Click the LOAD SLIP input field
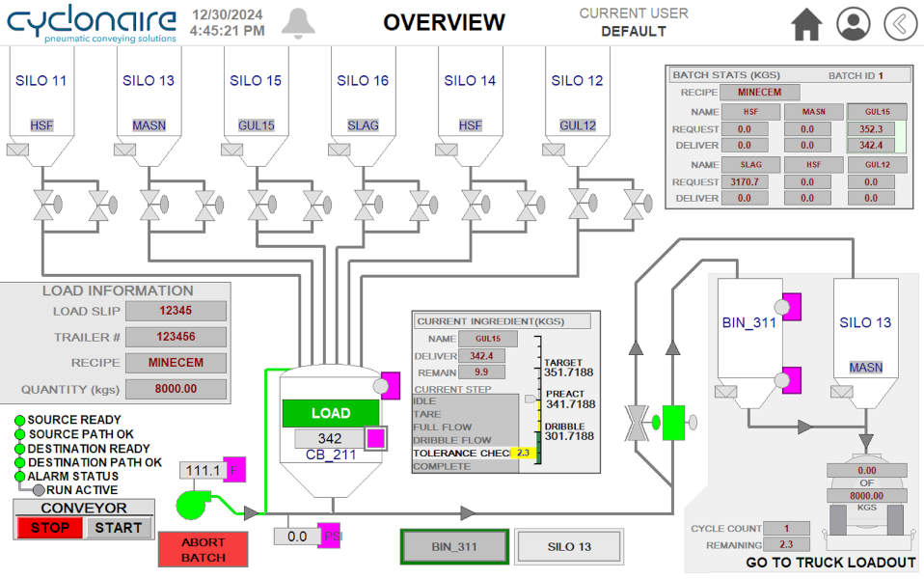This screenshot has height=579, width=924. (176, 311)
